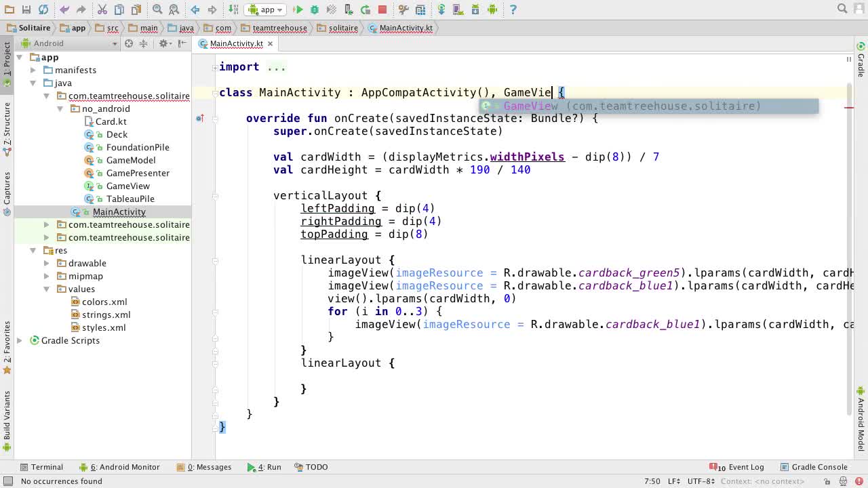Expand the mipmap folder

(x=47, y=276)
